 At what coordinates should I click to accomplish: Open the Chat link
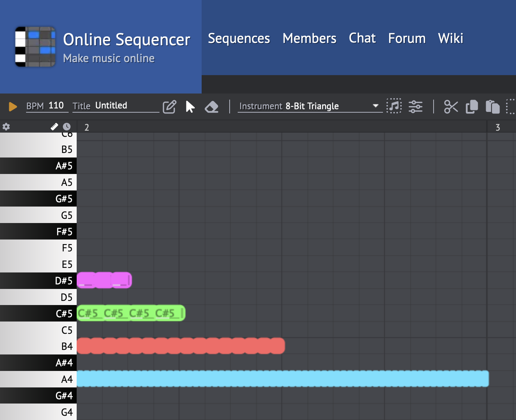(362, 38)
